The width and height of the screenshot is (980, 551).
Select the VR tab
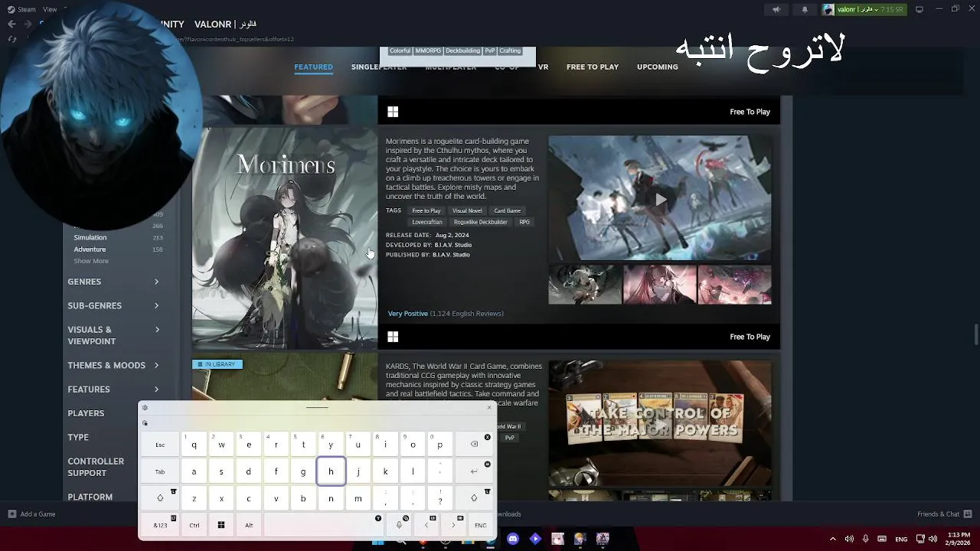pos(543,67)
